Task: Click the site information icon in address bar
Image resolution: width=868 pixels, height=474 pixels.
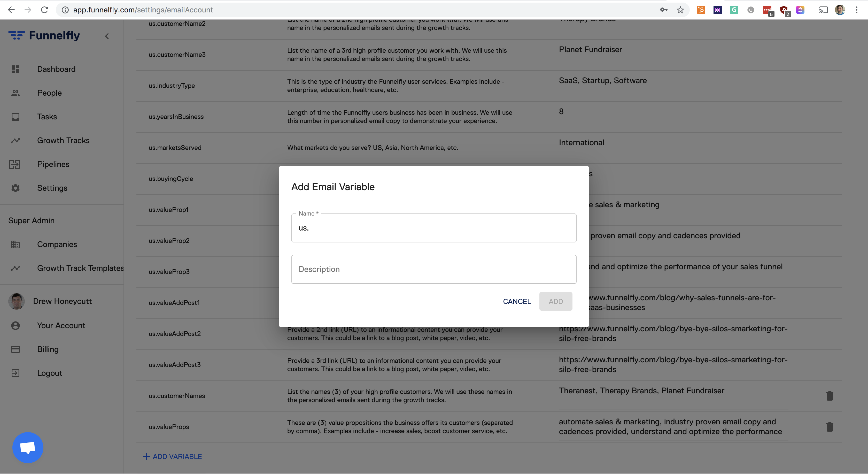Action: coord(65,10)
